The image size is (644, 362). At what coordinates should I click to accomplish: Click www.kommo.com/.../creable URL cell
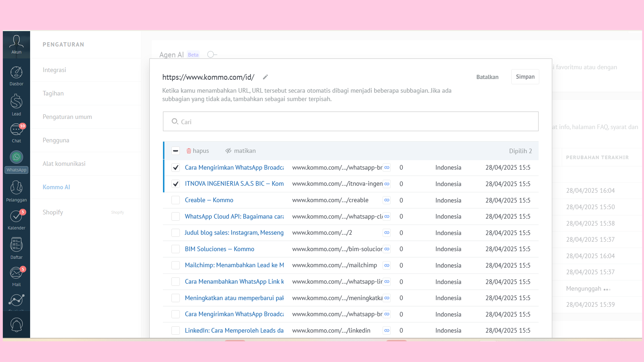[330, 200]
